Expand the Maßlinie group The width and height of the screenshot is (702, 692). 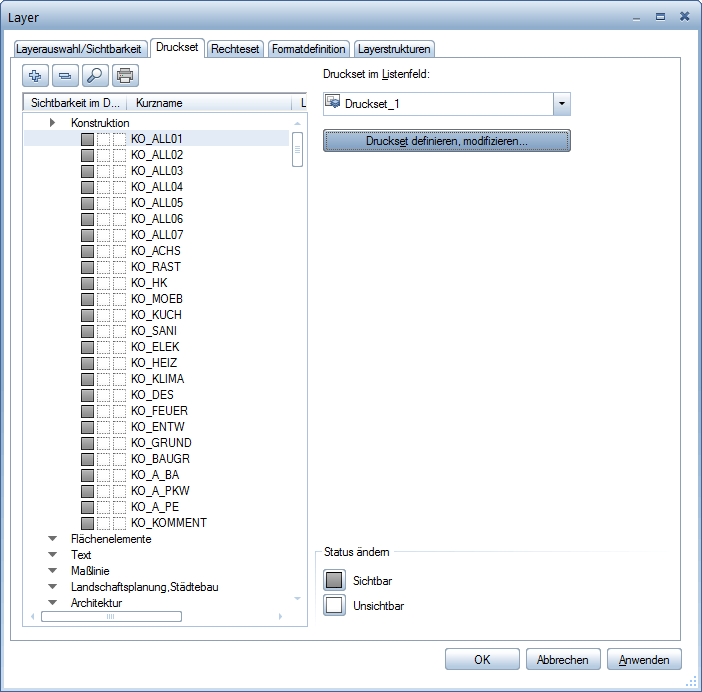52,571
